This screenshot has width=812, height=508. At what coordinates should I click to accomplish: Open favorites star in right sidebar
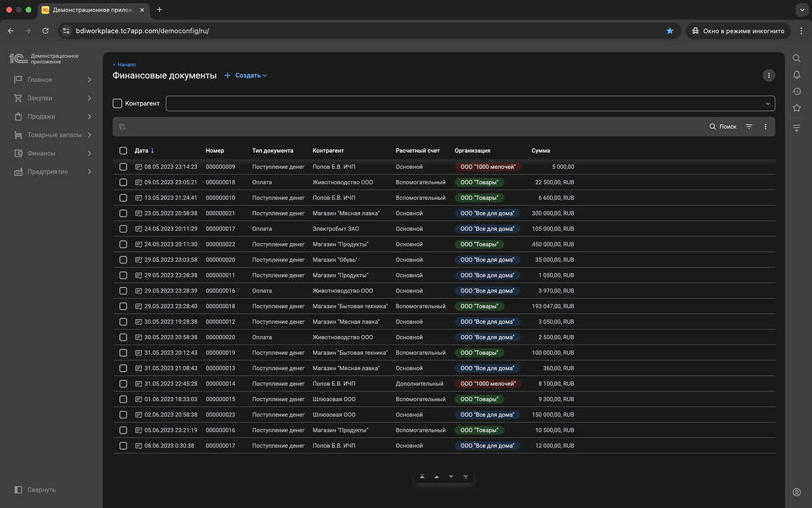[796, 108]
